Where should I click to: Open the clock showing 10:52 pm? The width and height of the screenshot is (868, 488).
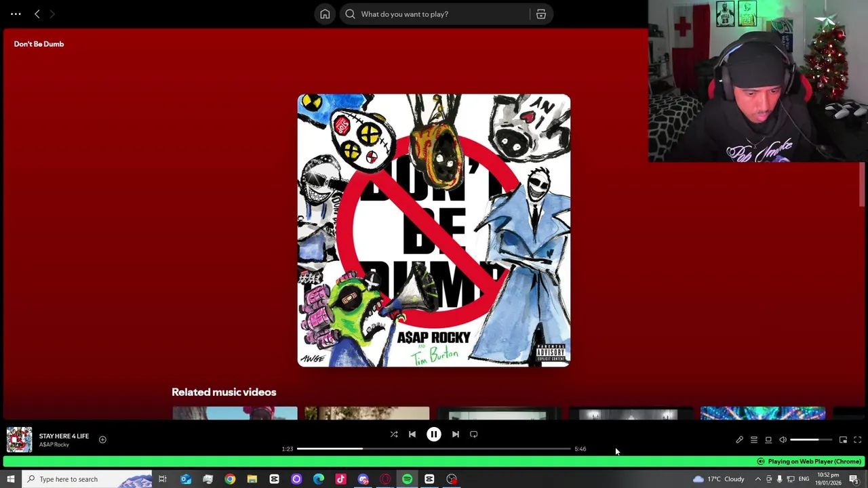tap(828, 479)
